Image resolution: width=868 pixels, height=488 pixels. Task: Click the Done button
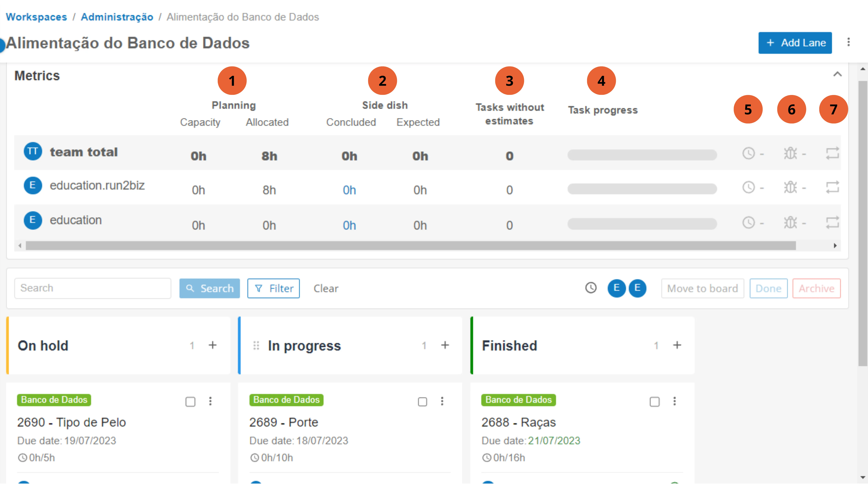(768, 288)
